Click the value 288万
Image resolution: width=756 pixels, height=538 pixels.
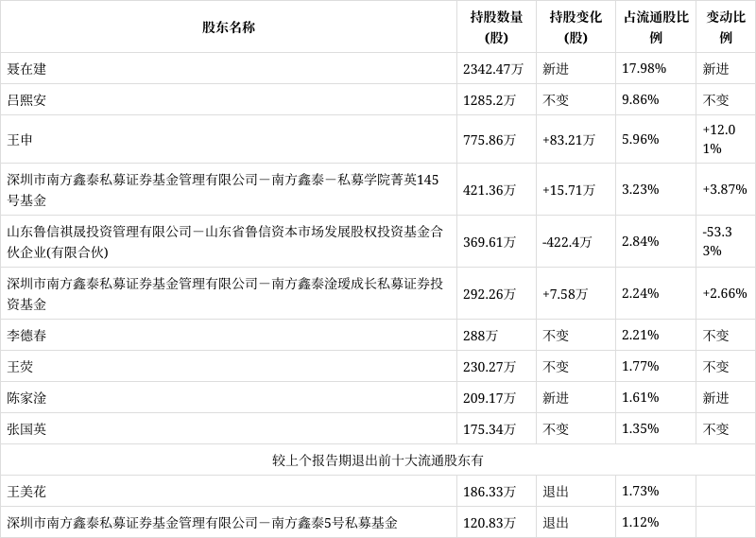pos(480,336)
